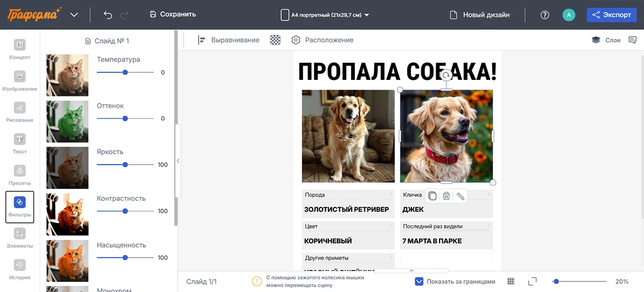
Task: Open the Пресеты sidebar tab
Action: (x=20, y=175)
